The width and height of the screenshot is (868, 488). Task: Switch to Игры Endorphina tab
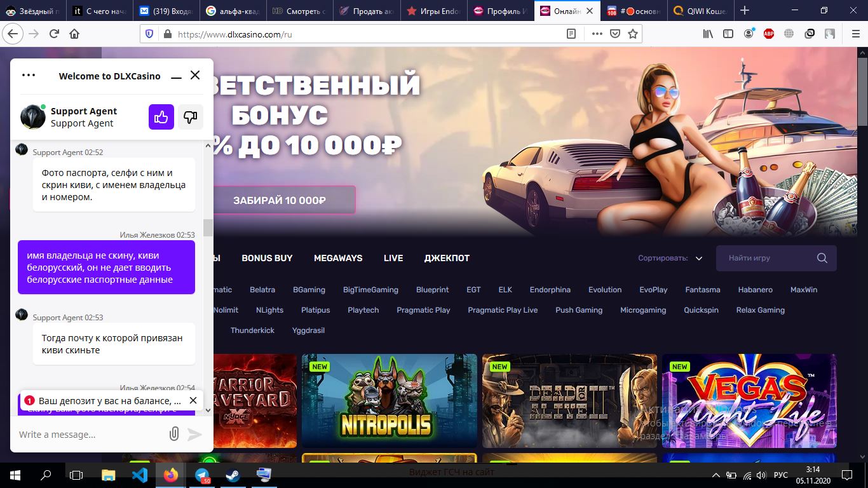coord(433,11)
